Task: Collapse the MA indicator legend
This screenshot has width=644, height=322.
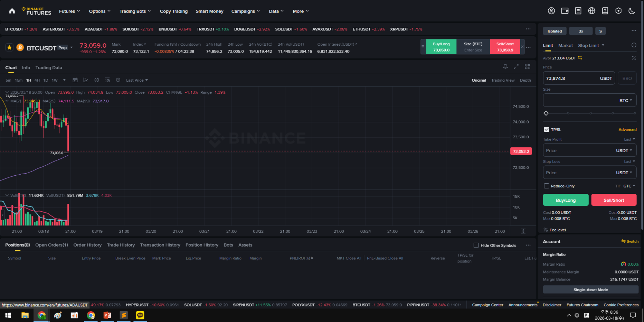Action: click(x=7, y=101)
